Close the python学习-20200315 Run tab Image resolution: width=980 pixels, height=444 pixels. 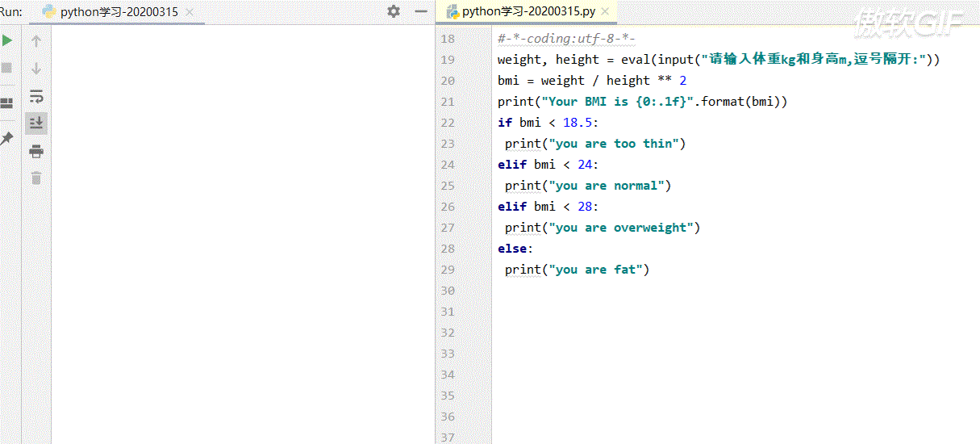pos(190,12)
